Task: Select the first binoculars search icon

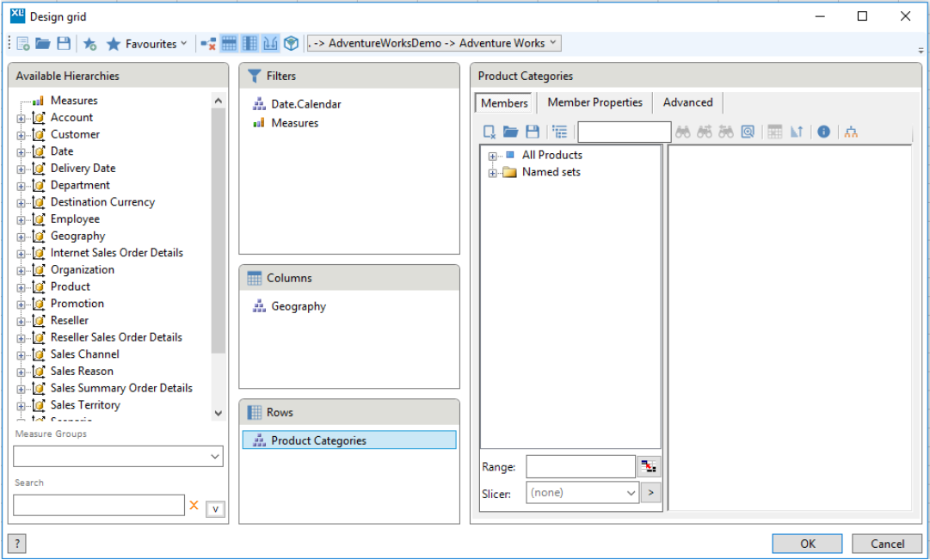Action: pos(683,132)
